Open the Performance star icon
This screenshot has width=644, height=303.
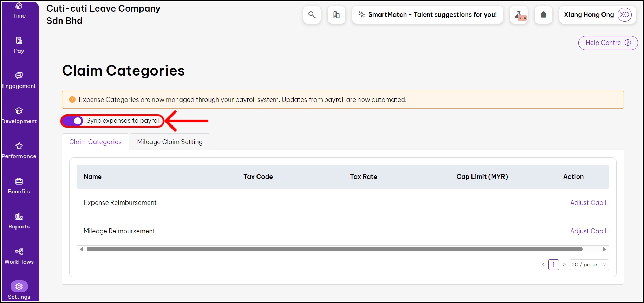19,146
